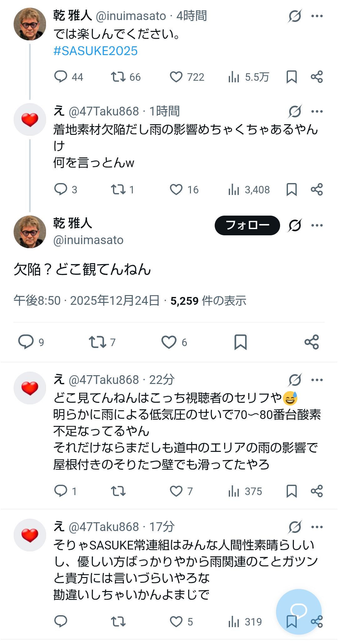The height and width of the screenshot is (644, 338).
Task: Share the top 乾 雅人 tweet
Action: pos(317,77)
